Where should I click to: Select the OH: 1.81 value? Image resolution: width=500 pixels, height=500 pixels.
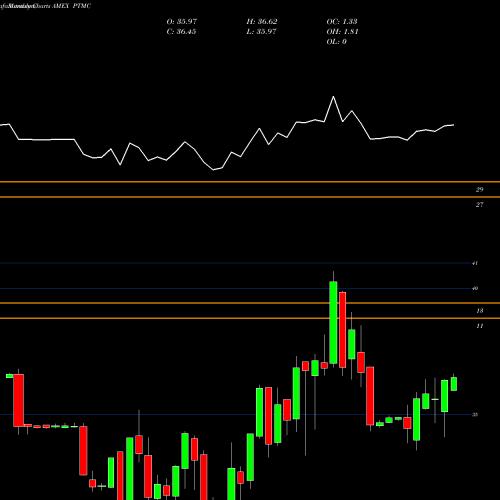tap(342, 32)
